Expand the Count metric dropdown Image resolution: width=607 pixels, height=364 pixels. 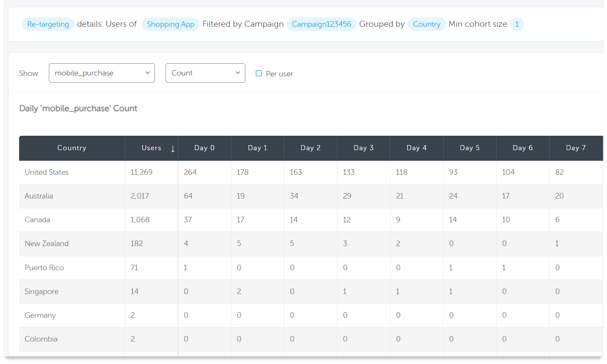click(205, 73)
